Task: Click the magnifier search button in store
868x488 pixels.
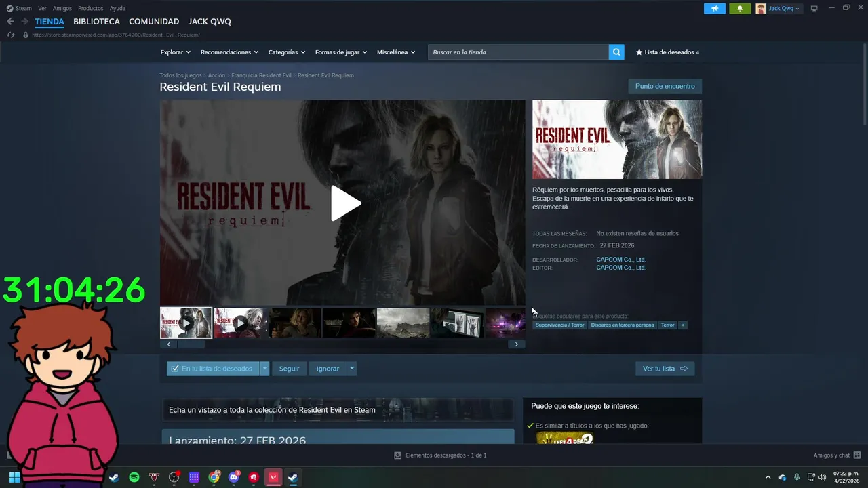Action: [616, 52]
